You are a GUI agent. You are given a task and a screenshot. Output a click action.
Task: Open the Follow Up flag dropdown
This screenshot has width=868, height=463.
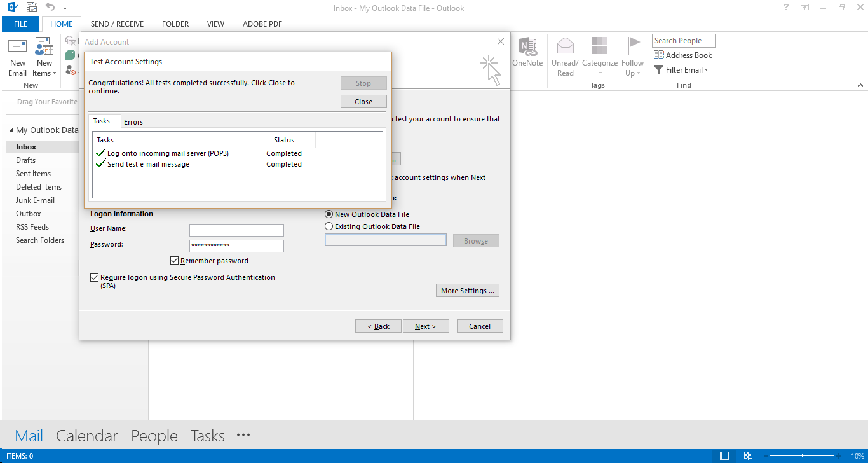coord(633,57)
